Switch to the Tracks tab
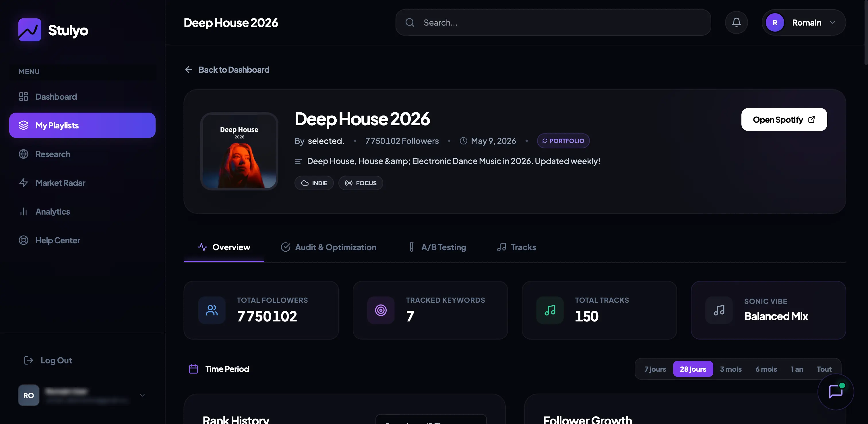 click(517, 247)
